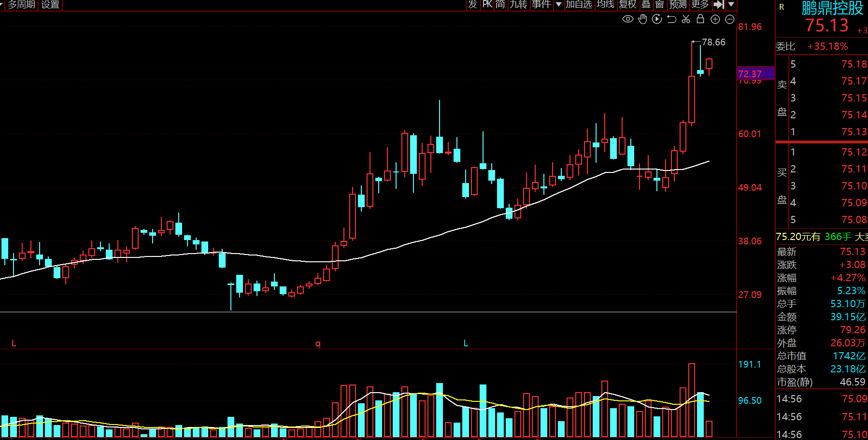Toggle the 均线 moving average display

point(605,4)
